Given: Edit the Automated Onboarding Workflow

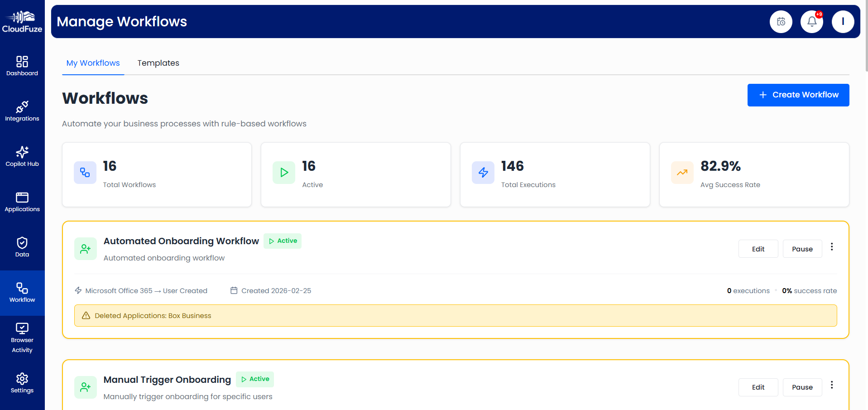Looking at the screenshot, I should tap(758, 249).
